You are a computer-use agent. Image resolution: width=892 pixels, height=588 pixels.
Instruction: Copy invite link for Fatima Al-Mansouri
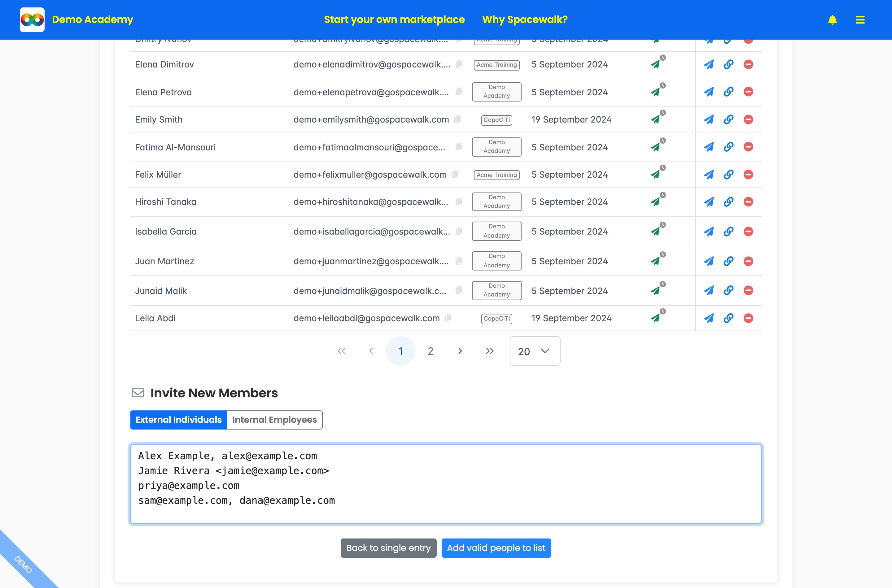pos(728,147)
